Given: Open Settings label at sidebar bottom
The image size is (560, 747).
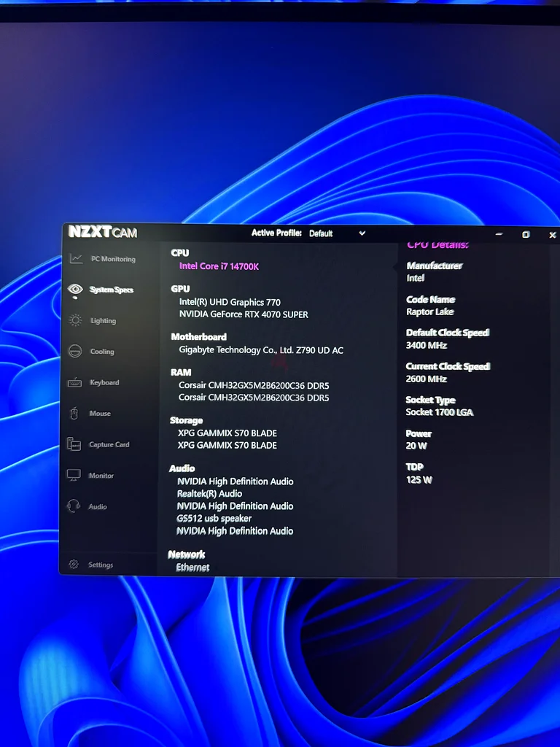Looking at the screenshot, I should coord(101,565).
